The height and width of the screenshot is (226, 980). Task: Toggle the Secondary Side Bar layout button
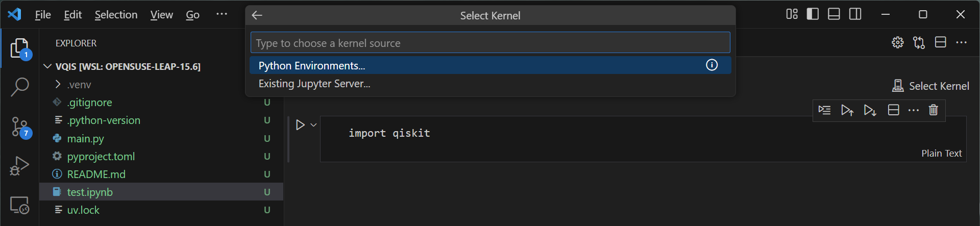coord(855,14)
